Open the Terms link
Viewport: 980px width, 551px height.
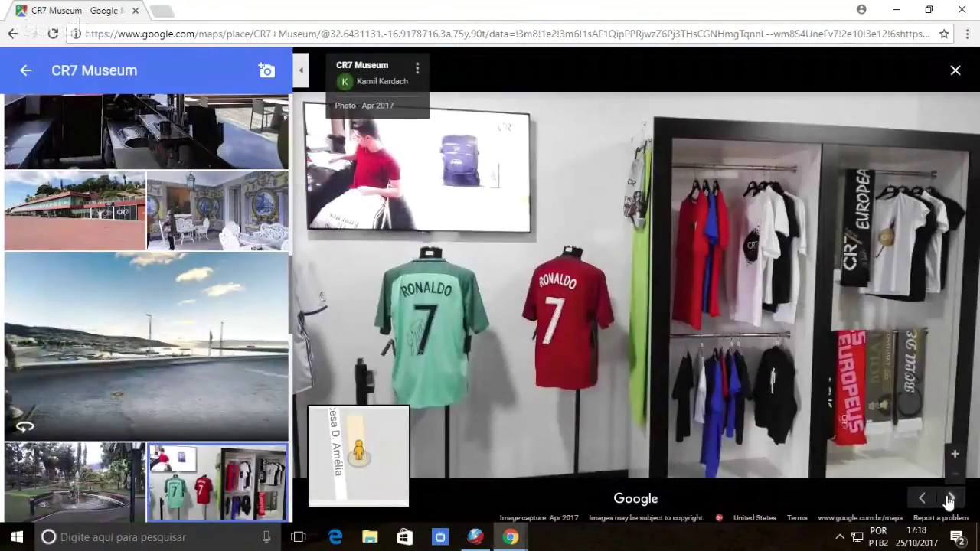pyautogui.click(x=797, y=518)
